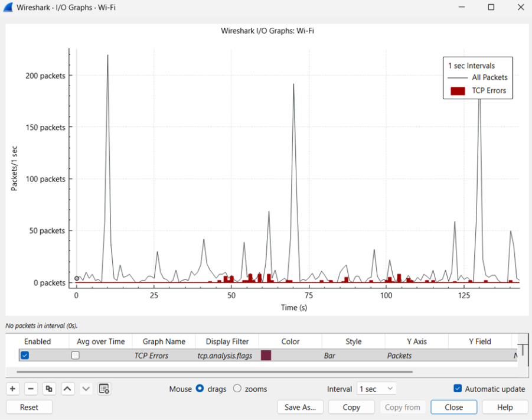Click the Reset button
532x420 pixels.
[29, 407]
